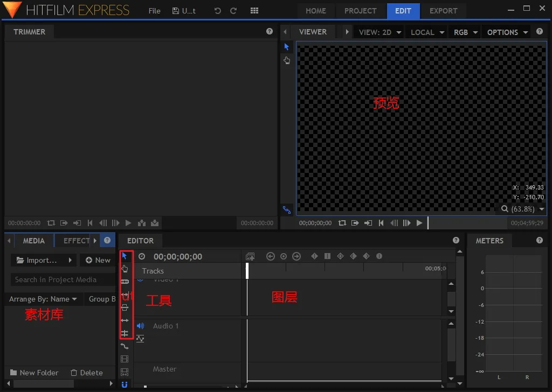Switch to the HOME tab
This screenshot has width=552, height=392.
tap(316, 11)
